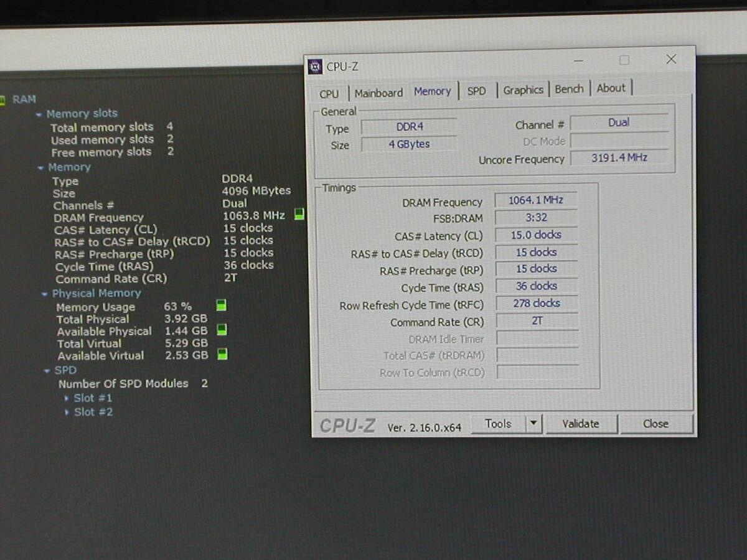
Task: Open the SPD tab
Action: click(x=476, y=91)
